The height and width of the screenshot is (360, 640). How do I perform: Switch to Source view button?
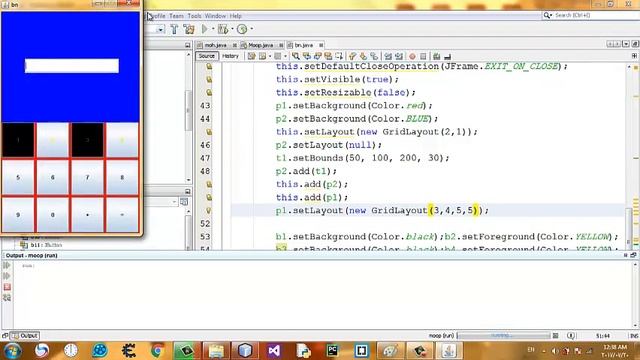click(x=207, y=56)
